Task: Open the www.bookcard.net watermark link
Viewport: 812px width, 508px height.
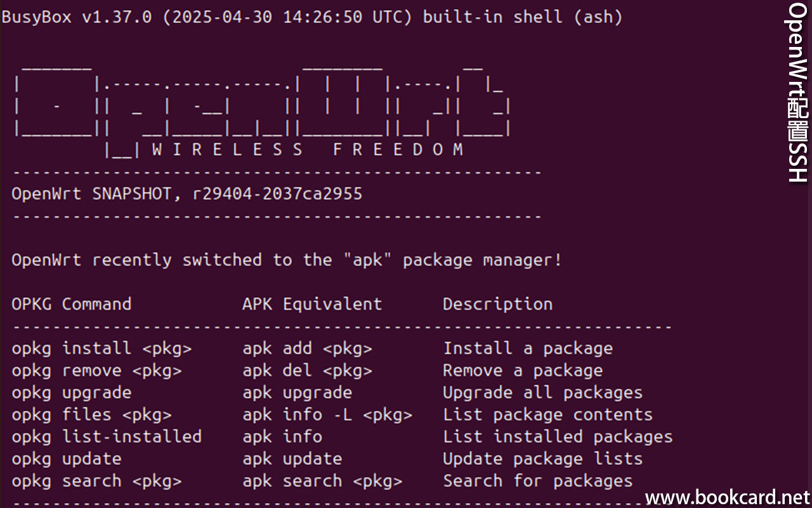Action: click(x=728, y=497)
